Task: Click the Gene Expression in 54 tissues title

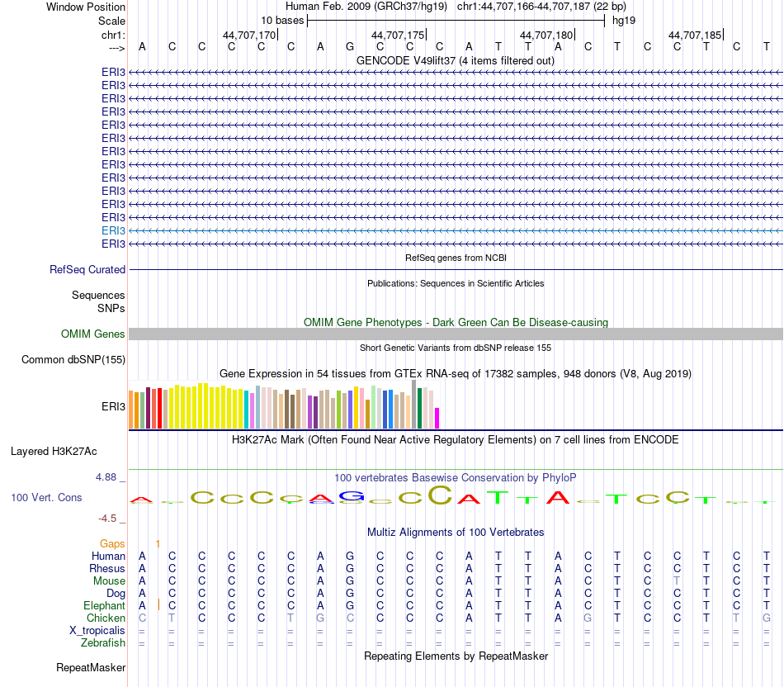Action: click(x=456, y=374)
